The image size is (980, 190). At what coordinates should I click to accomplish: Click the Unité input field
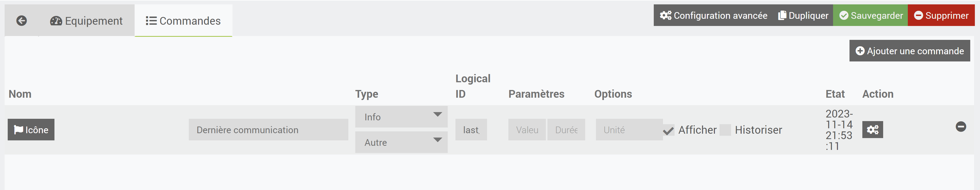pos(629,130)
